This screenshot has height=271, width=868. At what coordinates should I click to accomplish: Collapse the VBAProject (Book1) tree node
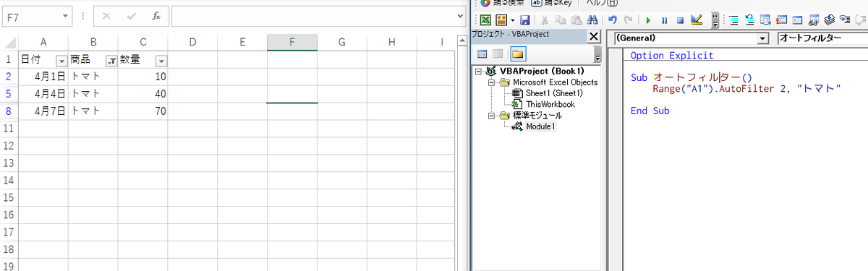[x=478, y=72]
